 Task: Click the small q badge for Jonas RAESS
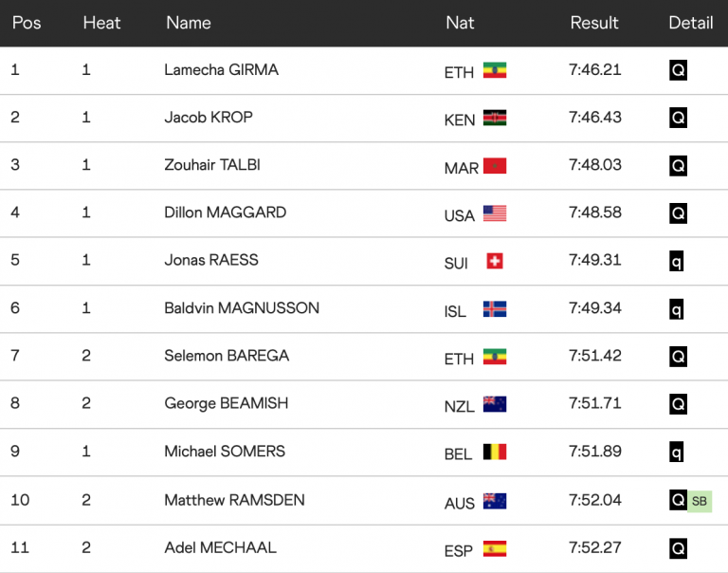click(677, 261)
